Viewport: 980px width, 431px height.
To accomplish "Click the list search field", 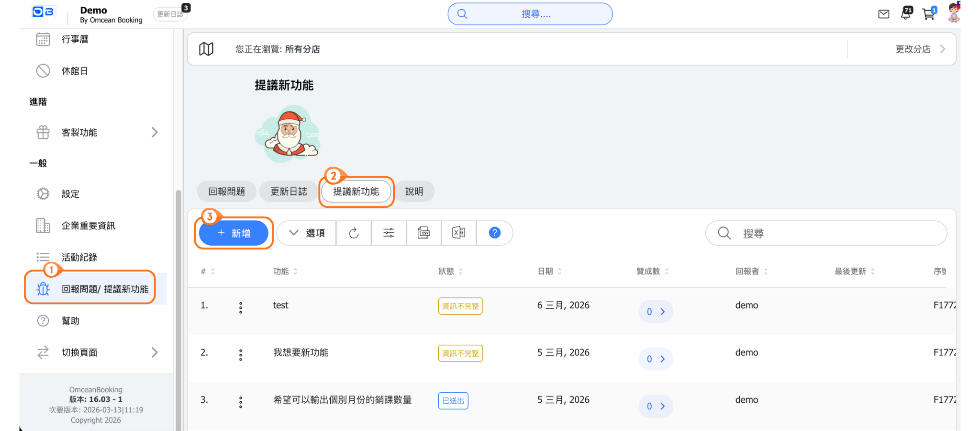I will (x=833, y=233).
